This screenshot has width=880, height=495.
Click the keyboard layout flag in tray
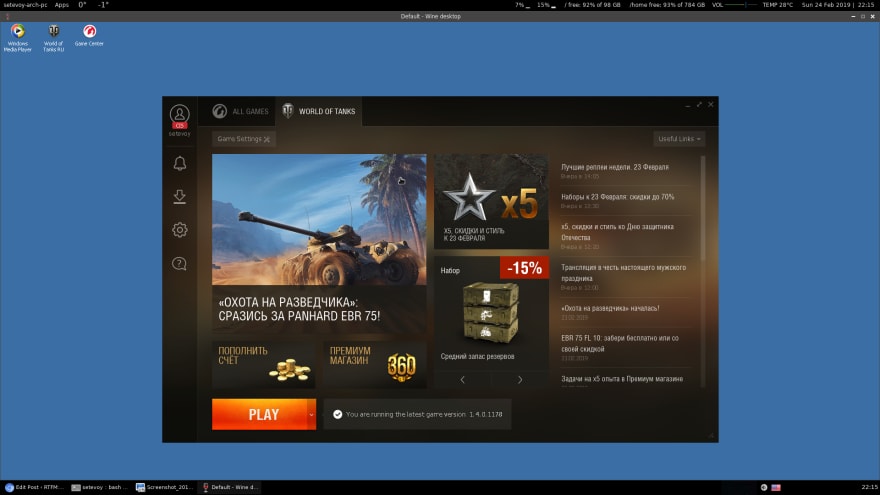click(776, 487)
